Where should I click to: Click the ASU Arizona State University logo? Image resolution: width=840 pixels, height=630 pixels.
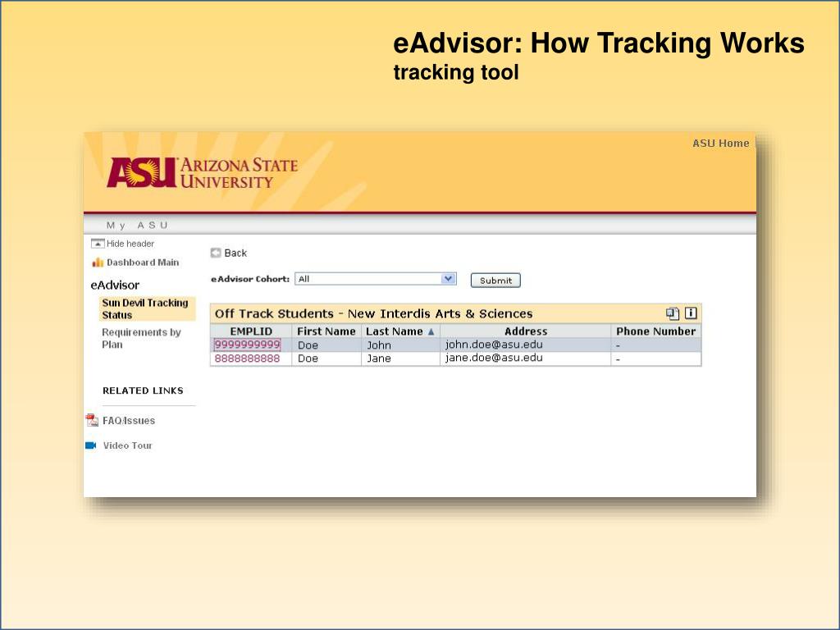tap(202, 172)
